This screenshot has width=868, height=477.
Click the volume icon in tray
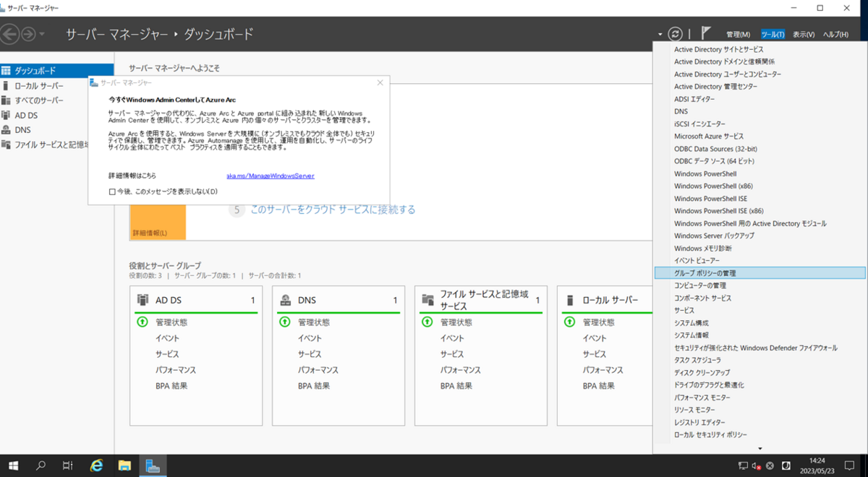(757, 466)
